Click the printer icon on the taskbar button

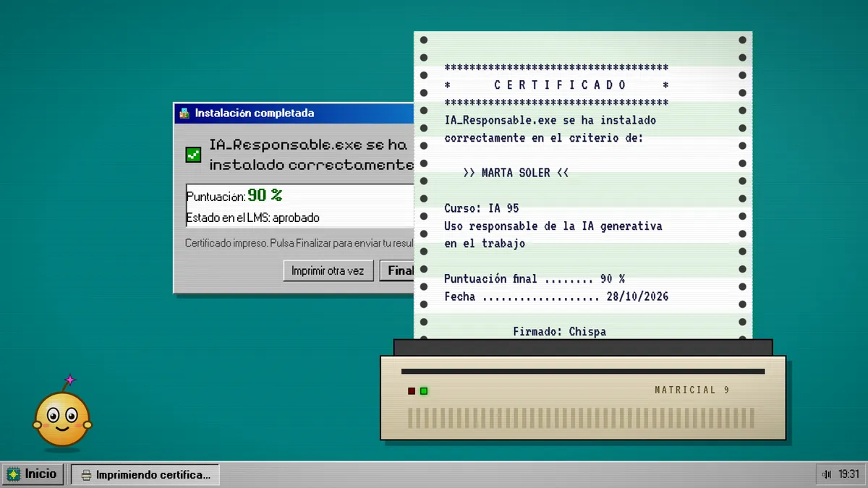click(x=86, y=475)
